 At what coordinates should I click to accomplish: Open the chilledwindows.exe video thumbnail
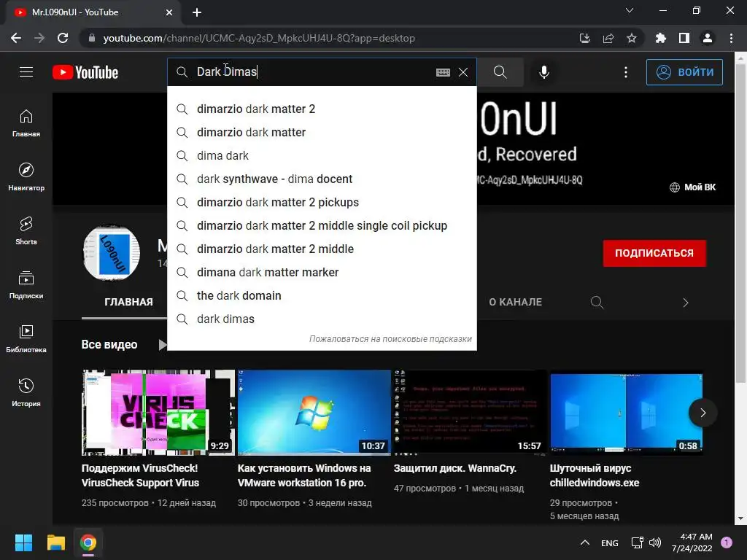(626, 413)
